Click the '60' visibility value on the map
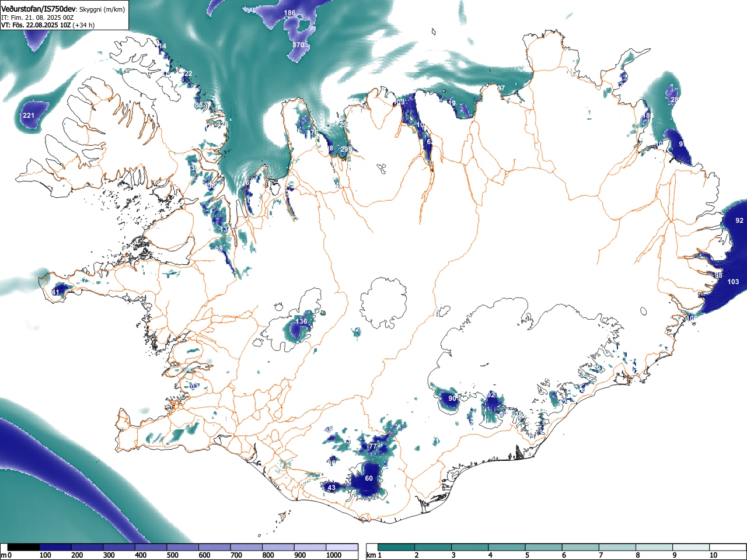Screen dimensions: 747x560 click(369, 478)
